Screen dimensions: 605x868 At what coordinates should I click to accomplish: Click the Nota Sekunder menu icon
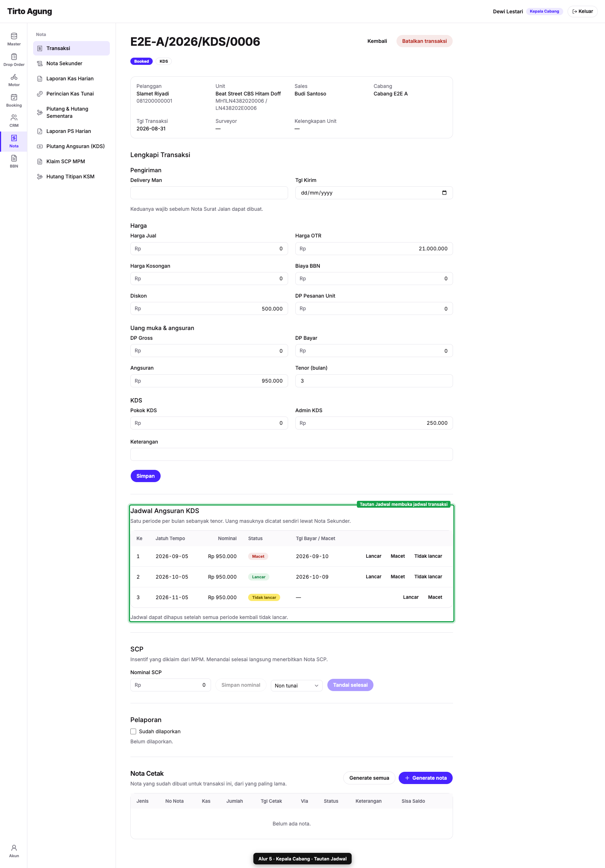coord(40,63)
